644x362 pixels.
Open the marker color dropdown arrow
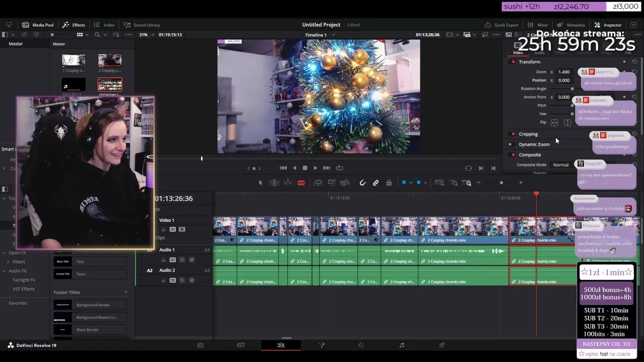coord(425,183)
